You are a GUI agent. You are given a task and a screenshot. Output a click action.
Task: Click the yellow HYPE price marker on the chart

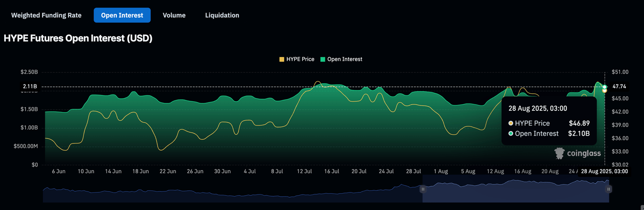coord(604,90)
